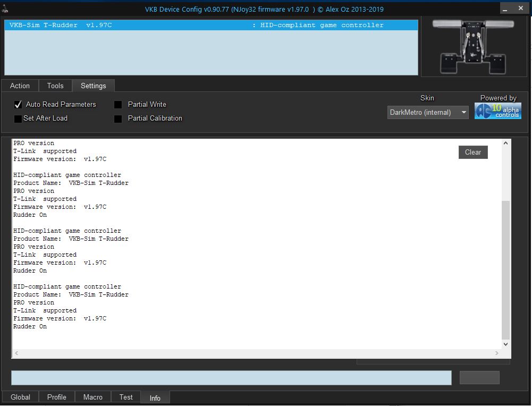
Task: Open the Global tab
Action: 20,397
